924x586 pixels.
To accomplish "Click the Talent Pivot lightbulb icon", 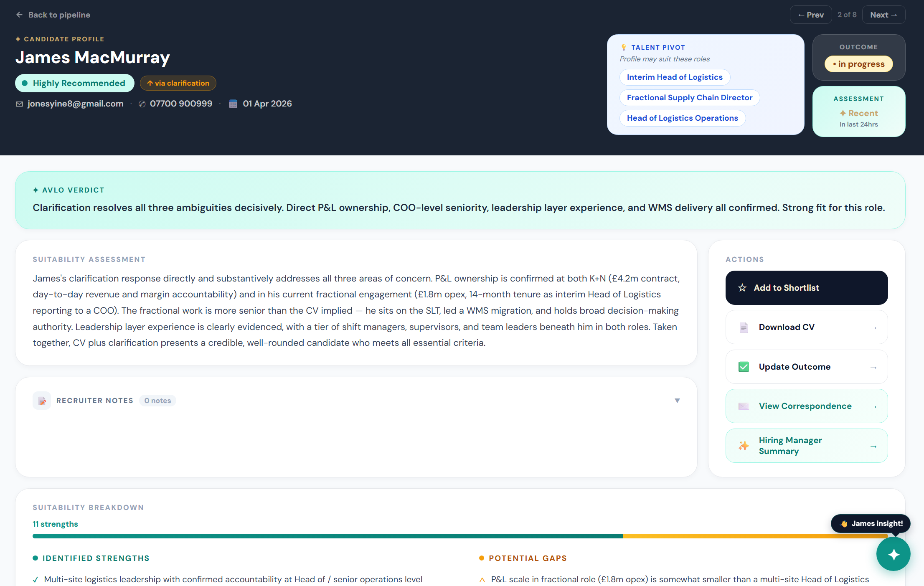I will pos(624,47).
